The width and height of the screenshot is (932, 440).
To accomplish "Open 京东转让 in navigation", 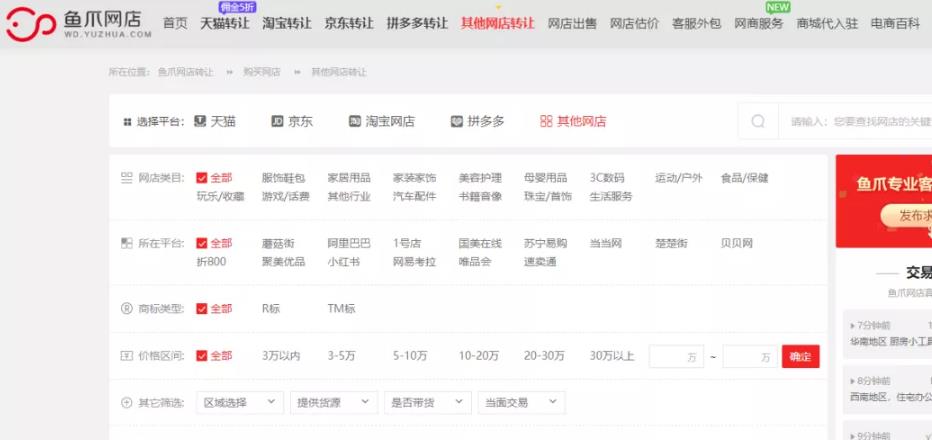I will coord(349,23).
